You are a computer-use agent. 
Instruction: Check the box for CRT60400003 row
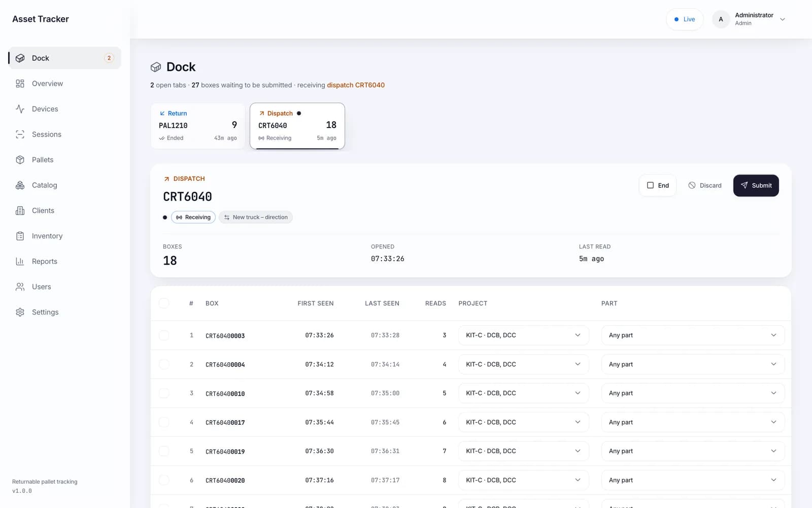click(164, 335)
